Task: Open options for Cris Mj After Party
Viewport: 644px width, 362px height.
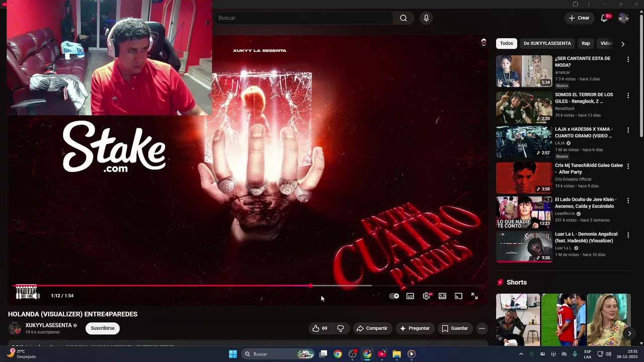Action: (x=628, y=166)
